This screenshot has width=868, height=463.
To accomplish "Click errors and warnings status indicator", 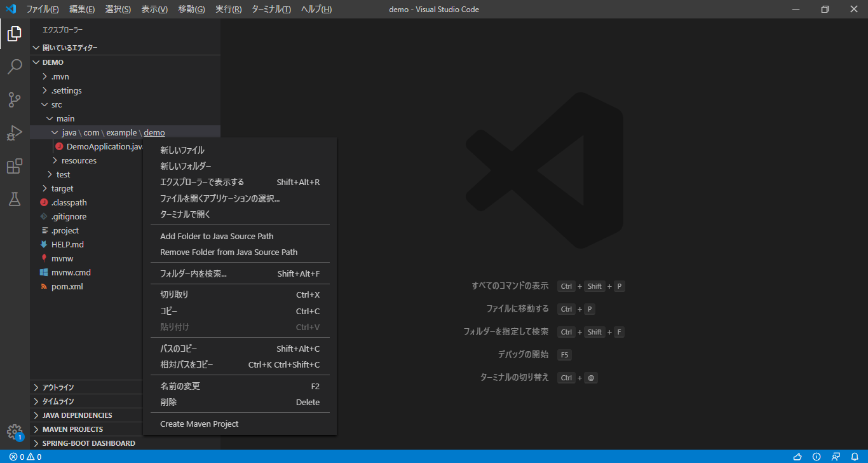I will pyautogui.click(x=25, y=457).
